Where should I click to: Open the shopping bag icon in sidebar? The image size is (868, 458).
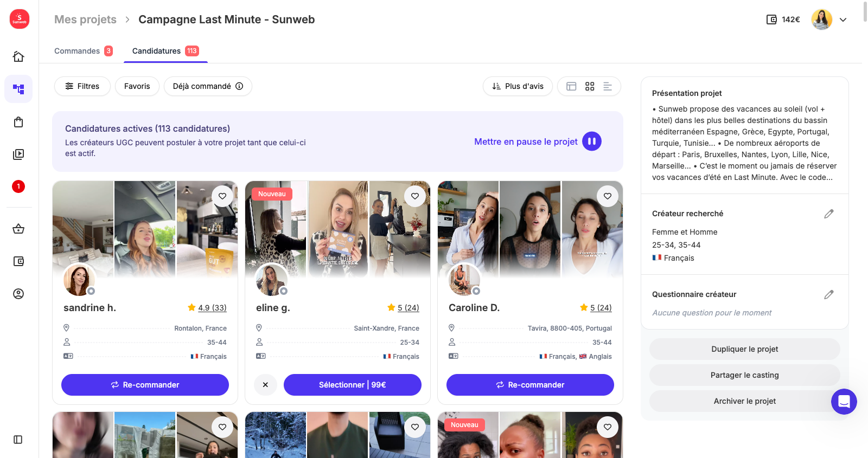(18, 121)
